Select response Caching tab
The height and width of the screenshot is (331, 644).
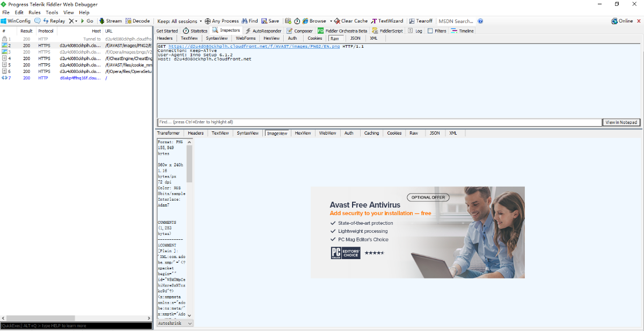[x=371, y=133]
